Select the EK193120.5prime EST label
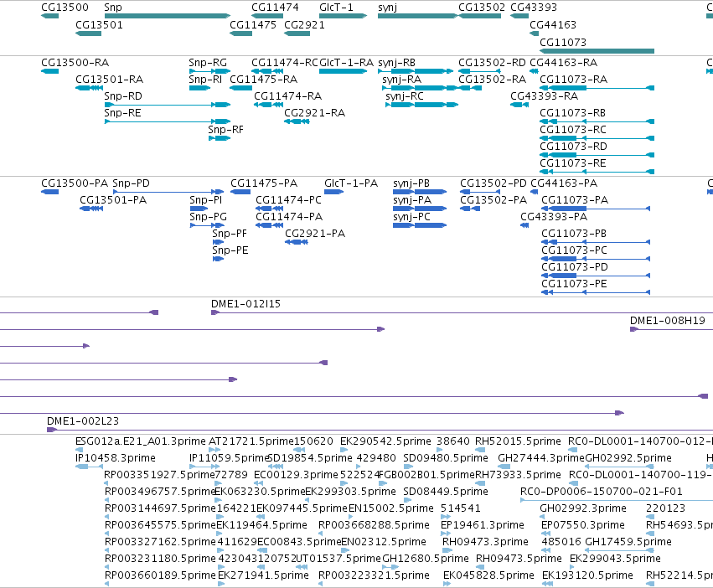The width and height of the screenshot is (713, 588). (x=587, y=575)
